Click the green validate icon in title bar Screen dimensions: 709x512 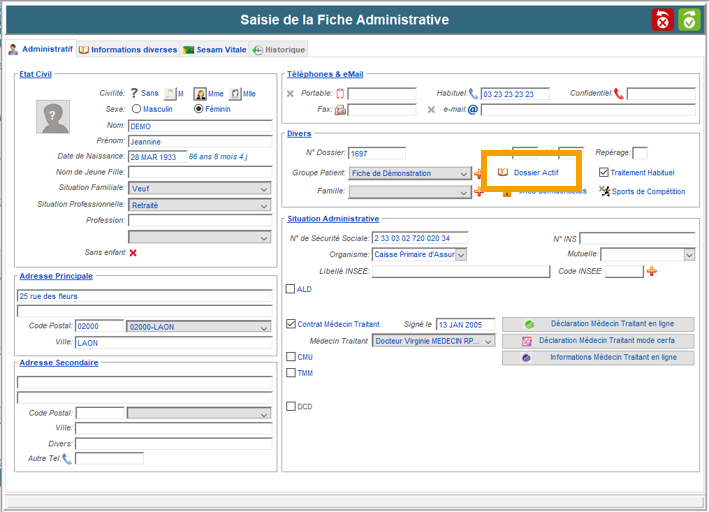pyautogui.click(x=689, y=20)
